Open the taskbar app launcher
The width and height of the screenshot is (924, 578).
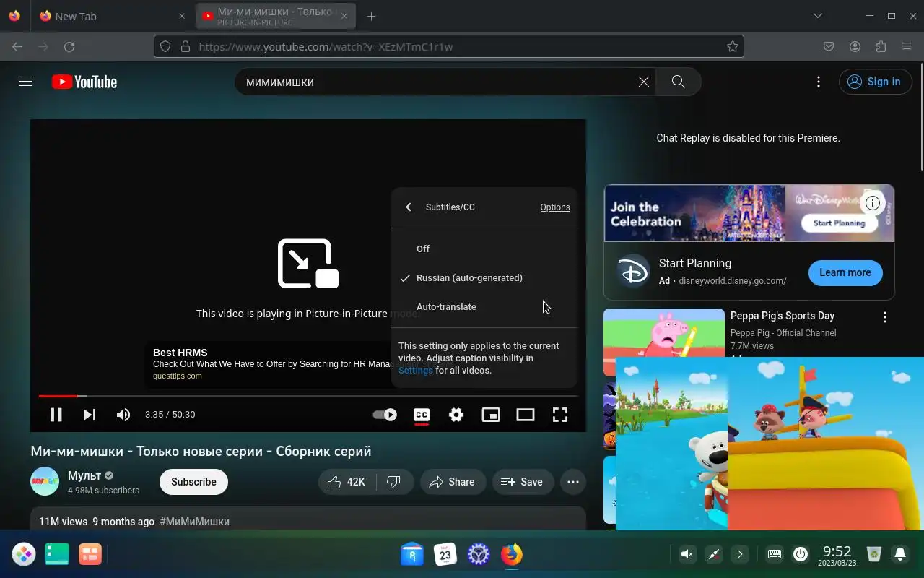point(24,554)
